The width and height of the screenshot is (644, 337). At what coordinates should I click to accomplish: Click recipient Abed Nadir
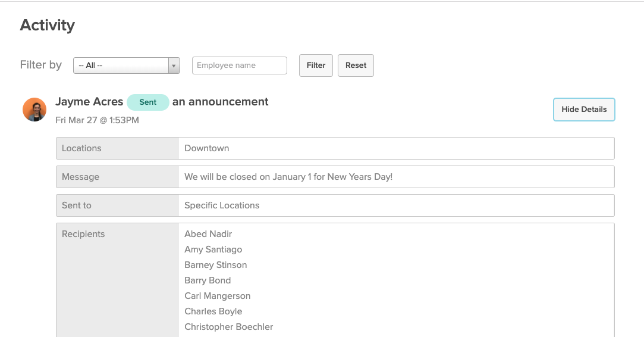pos(208,234)
